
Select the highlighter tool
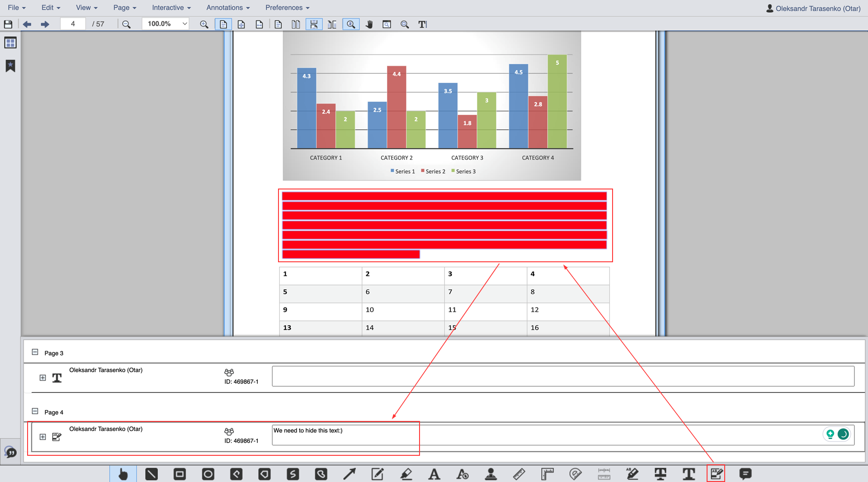[406, 474]
